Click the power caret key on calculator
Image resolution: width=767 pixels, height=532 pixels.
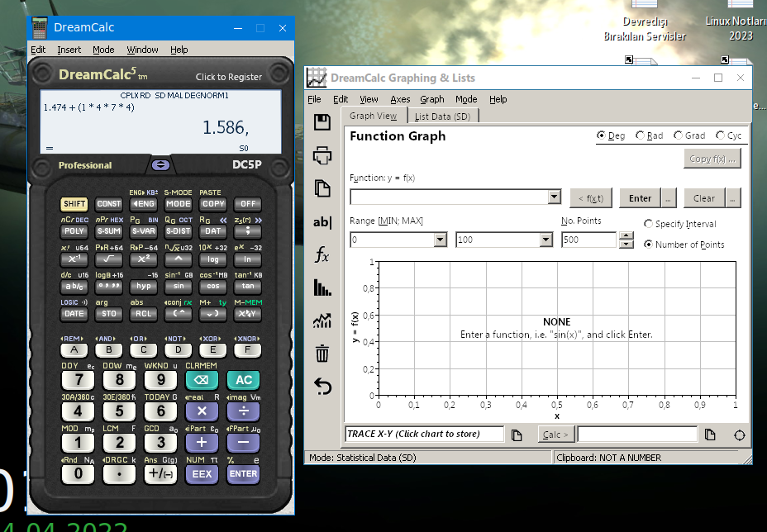tap(178, 259)
